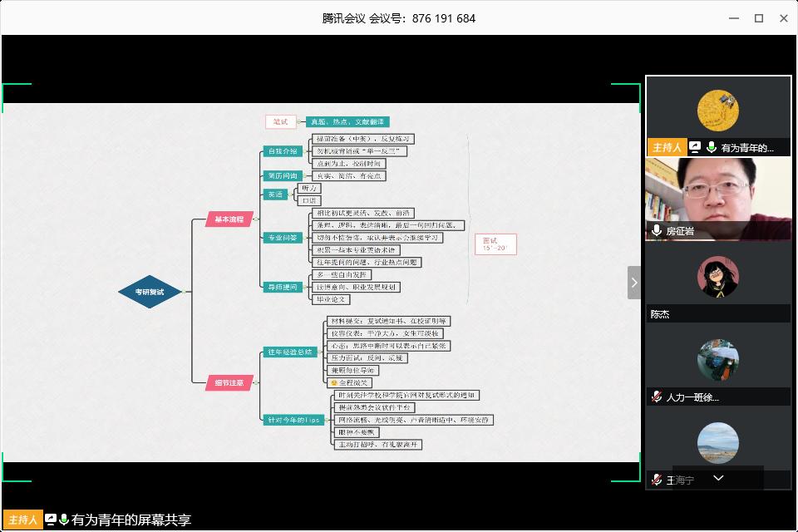Click screen-share icon in bottom status bar

point(50,520)
